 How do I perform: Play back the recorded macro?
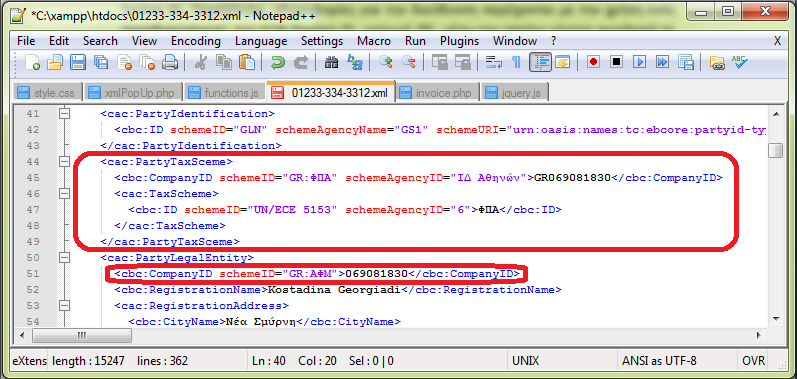click(x=639, y=62)
